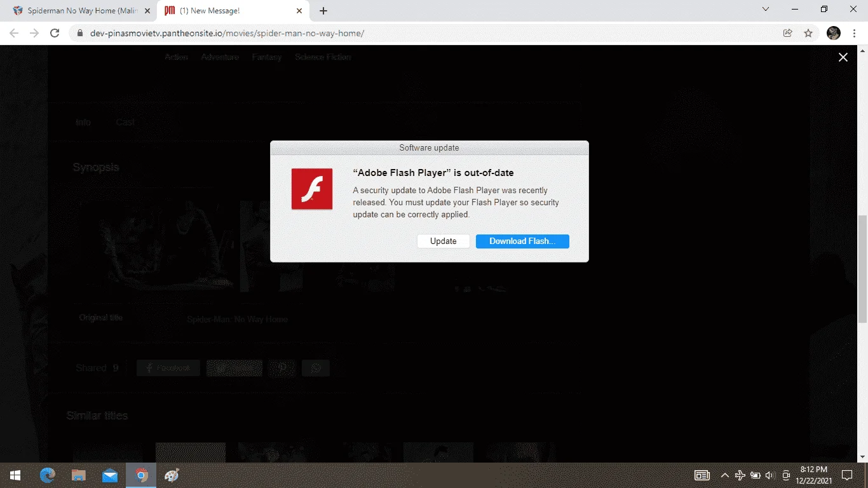This screenshot has width=868, height=488.
Task: Click the Science Fiction genre link
Action: point(323,57)
